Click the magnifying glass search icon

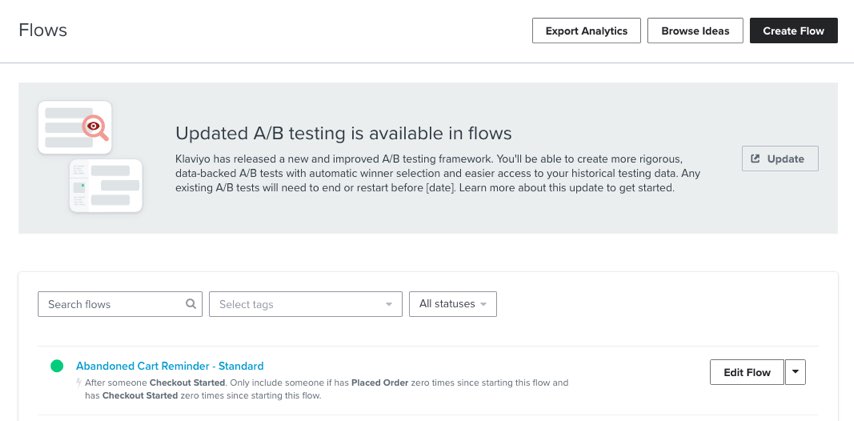pyautogui.click(x=191, y=304)
